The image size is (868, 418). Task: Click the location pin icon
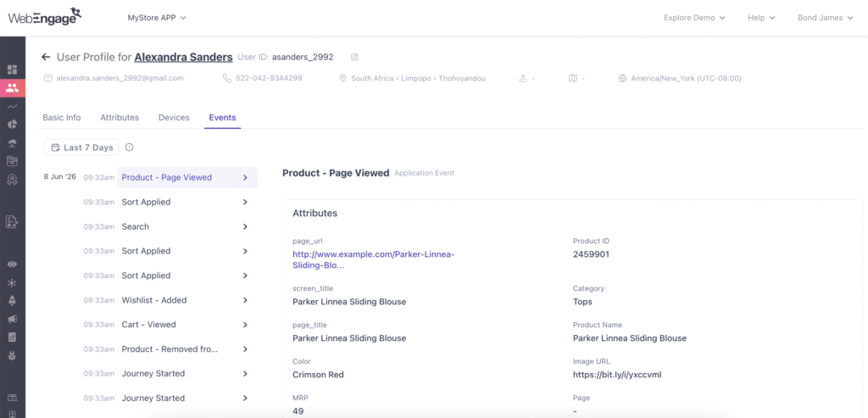click(x=342, y=79)
